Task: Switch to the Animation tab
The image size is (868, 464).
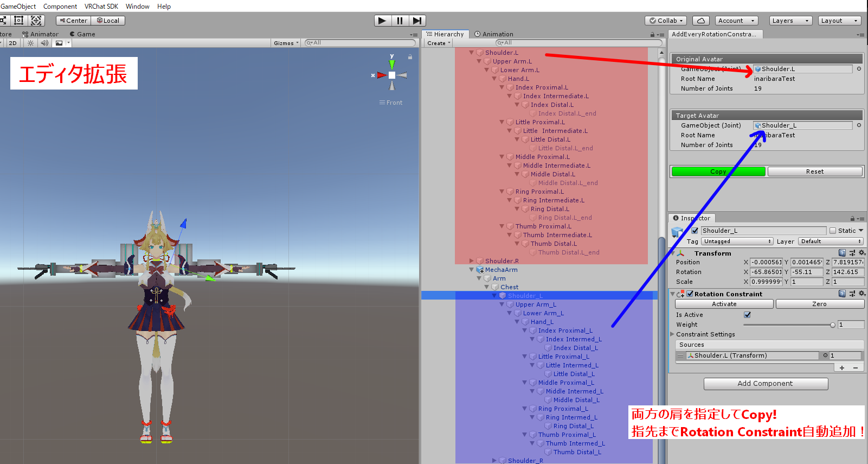Action: pos(494,34)
